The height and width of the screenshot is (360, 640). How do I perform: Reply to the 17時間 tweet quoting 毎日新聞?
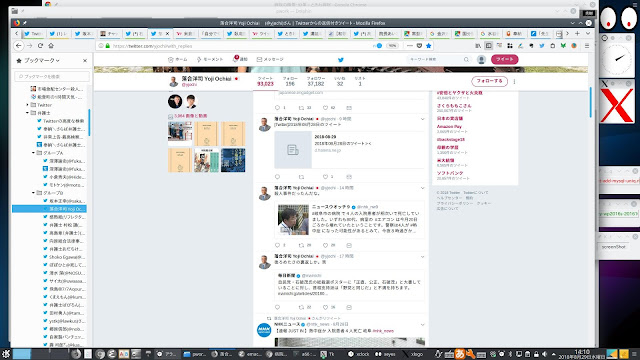pos(278,307)
